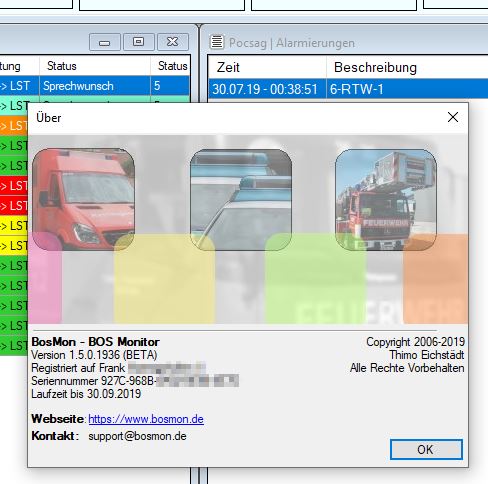Click the Alle Rechte Vorbehalten text
Viewport: 488px width, 484px height.
pos(407,368)
